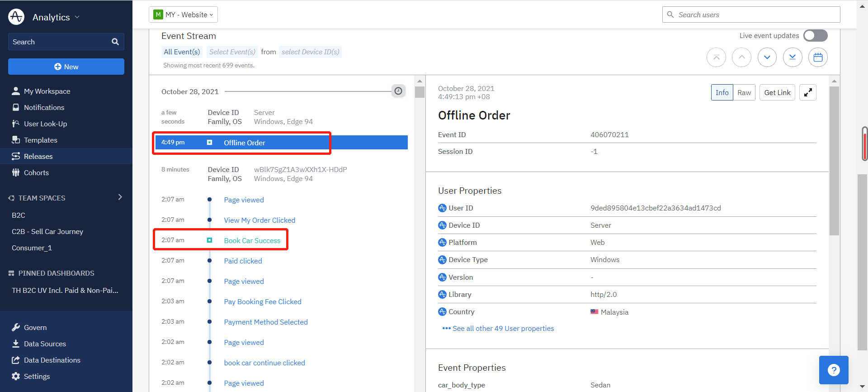Image resolution: width=868 pixels, height=392 pixels.
Task: Open the B2C team space
Action: click(x=19, y=215)
